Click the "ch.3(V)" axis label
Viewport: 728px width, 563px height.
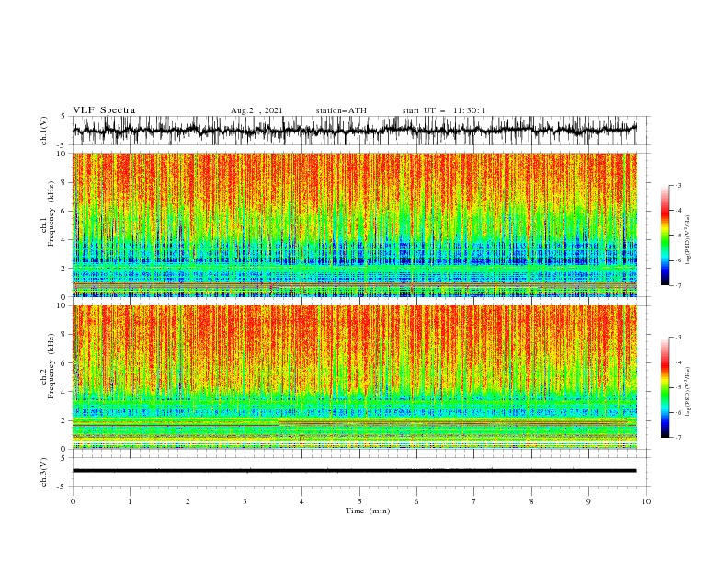44,472
